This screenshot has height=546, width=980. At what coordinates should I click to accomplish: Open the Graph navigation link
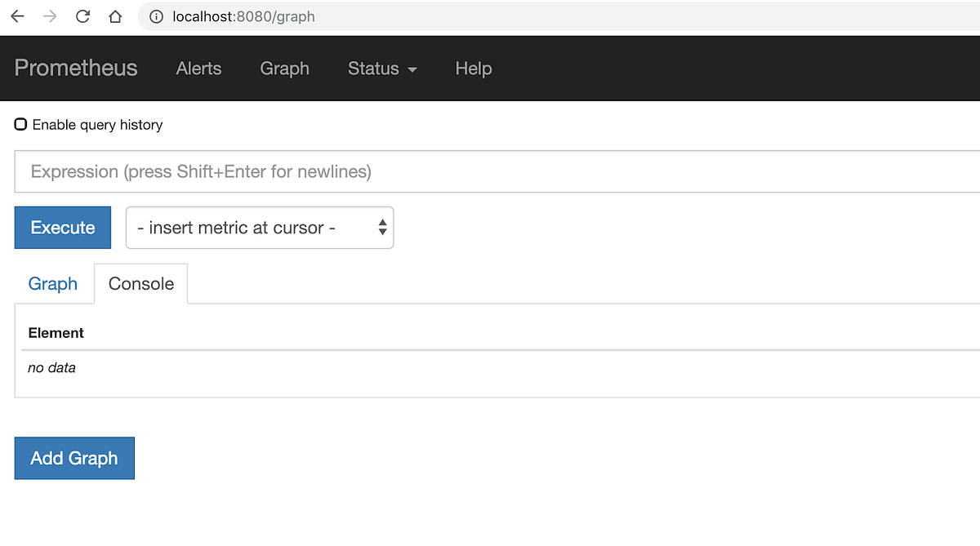tap(284, 69)
